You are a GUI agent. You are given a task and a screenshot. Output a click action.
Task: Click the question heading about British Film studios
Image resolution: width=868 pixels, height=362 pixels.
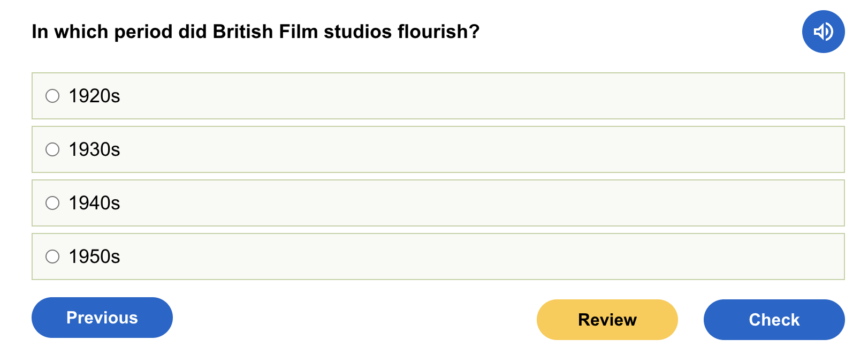click(x=255, y=32)
